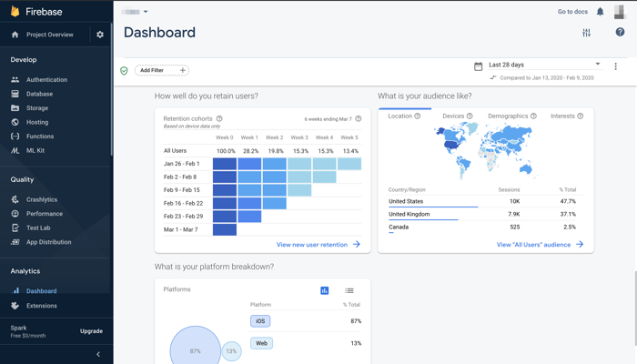This screenshot has height=364, width=637.
Task: Click the Crashlytics sidebar icon
Action: pyautogui.click(x=15, y=199)
